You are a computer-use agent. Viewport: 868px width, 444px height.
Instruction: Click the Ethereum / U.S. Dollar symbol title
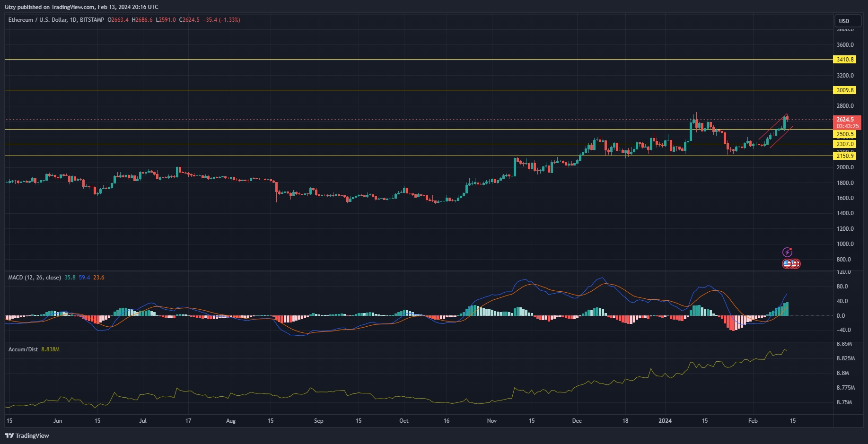coord(37,20)
